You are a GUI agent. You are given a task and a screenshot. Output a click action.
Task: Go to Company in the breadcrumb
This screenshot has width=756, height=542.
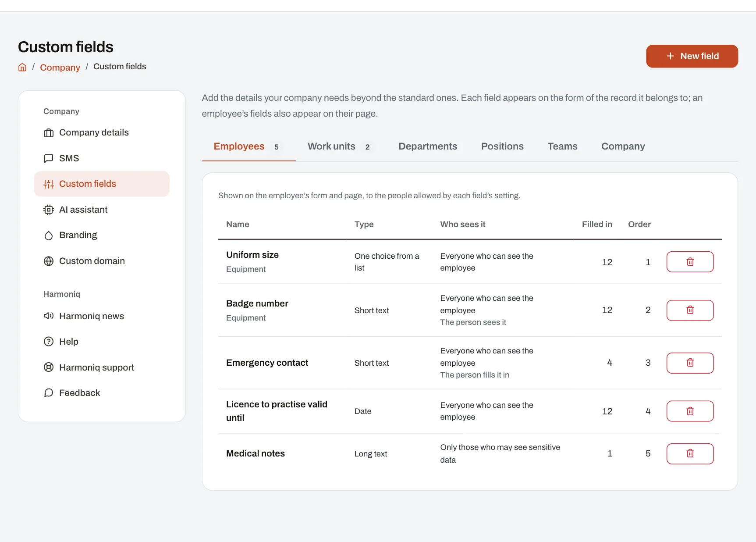click(60, 67)
